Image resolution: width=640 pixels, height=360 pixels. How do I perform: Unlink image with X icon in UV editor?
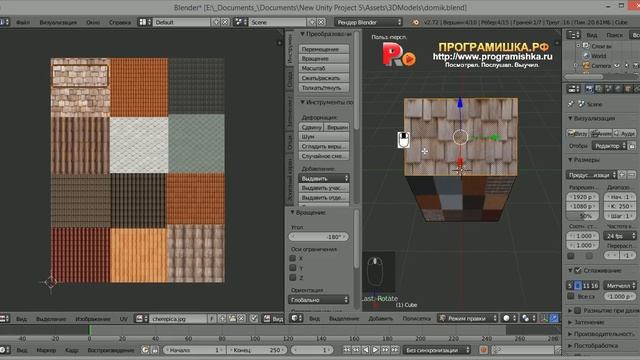tap(241, 318)
